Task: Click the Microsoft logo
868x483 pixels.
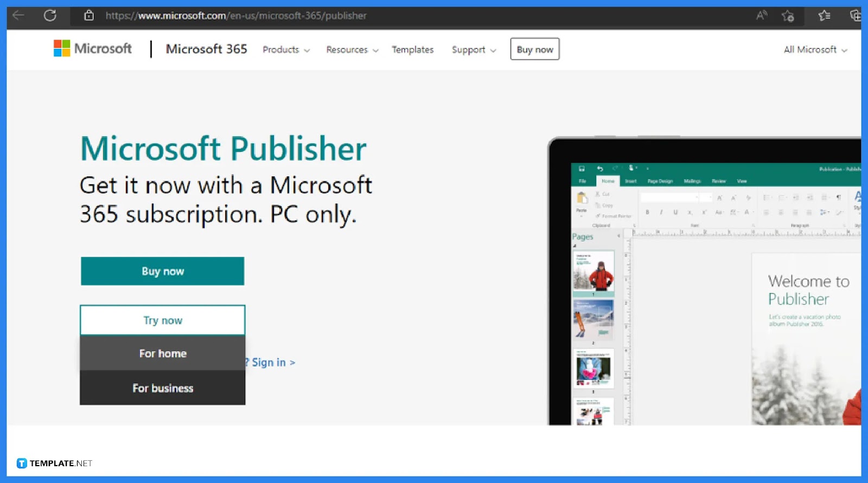Action: click(93, 48)
